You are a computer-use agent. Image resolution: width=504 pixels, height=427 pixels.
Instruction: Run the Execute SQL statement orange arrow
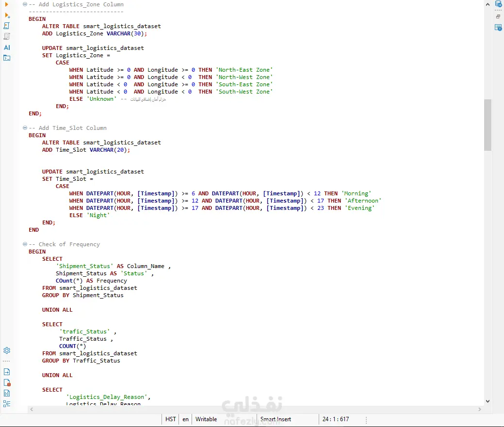[x=6, y=4]
